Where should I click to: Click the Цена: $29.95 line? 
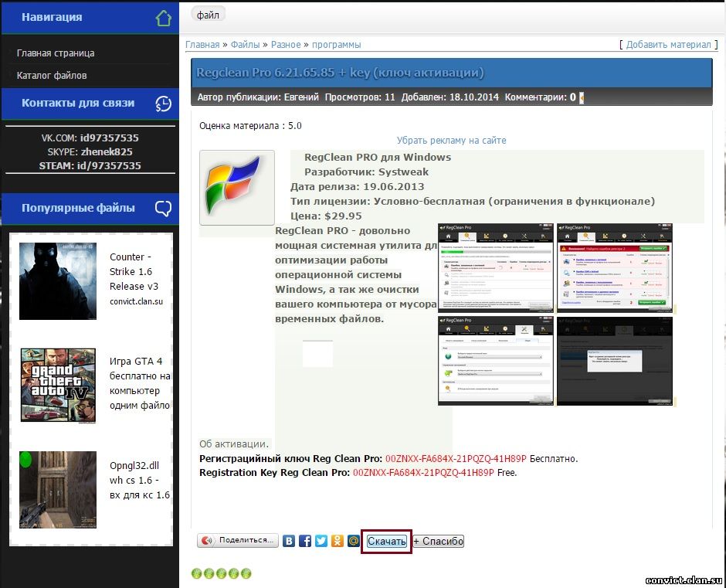click(327, 216)
